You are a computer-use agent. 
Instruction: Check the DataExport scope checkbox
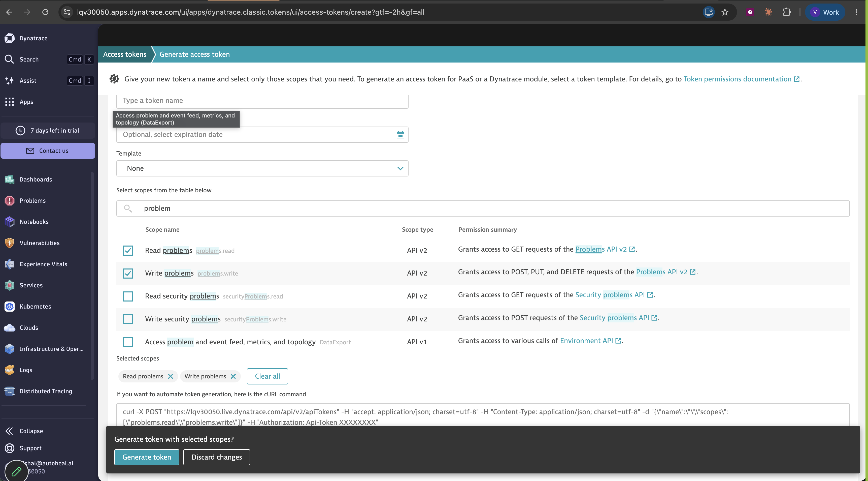tap(128, 342)
